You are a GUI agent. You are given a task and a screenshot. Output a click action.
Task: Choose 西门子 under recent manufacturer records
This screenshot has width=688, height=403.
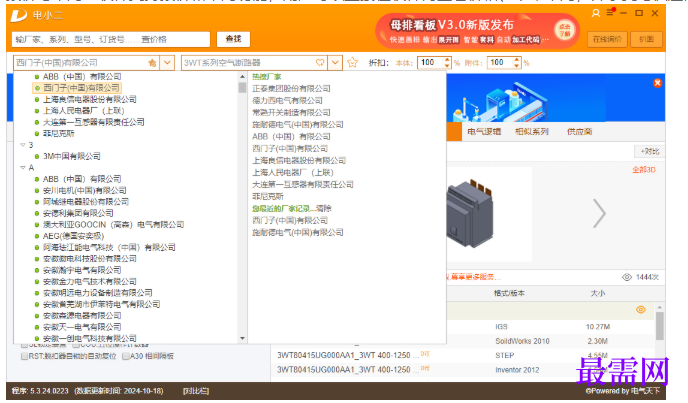coord(290,220)
